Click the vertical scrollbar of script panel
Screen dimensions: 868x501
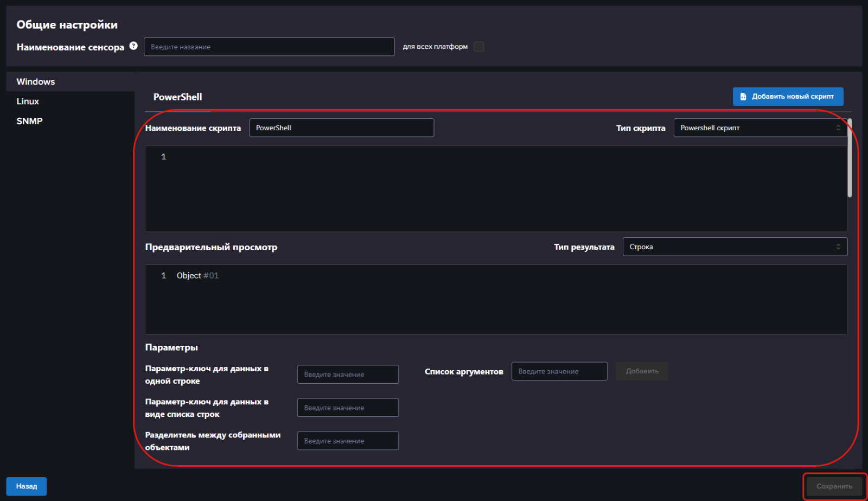[850, 158]
